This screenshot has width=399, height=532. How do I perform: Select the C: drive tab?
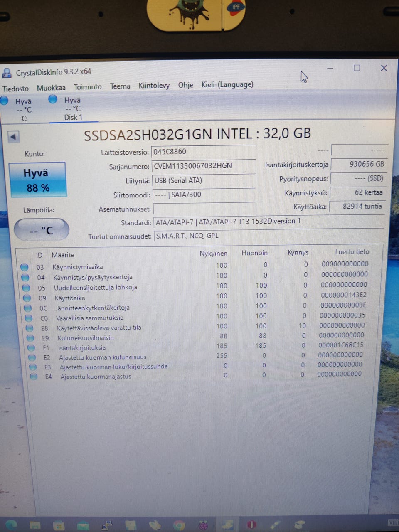24,110
